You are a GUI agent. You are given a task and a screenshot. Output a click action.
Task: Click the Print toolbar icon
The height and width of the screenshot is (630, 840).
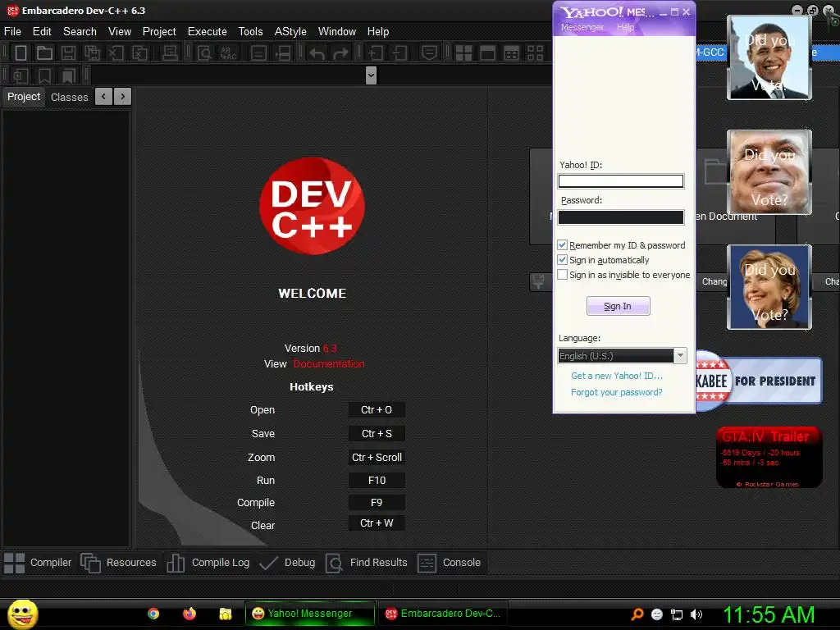tap(170, 53)
